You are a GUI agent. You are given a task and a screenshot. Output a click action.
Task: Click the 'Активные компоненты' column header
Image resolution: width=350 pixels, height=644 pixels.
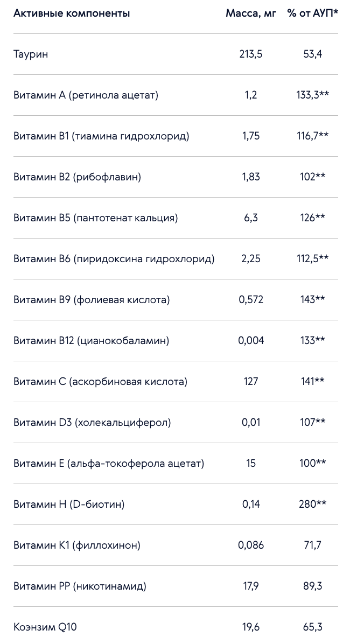coord(72,13)
